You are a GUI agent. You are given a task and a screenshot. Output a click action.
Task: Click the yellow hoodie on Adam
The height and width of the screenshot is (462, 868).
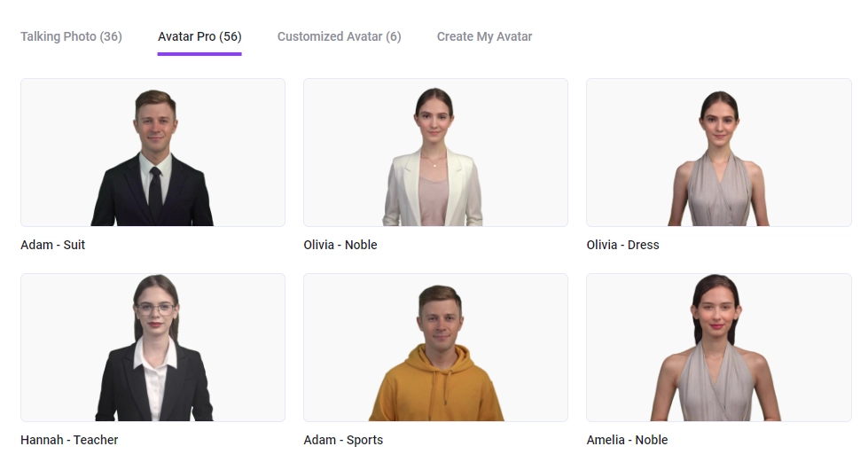(x=436, y=388)
